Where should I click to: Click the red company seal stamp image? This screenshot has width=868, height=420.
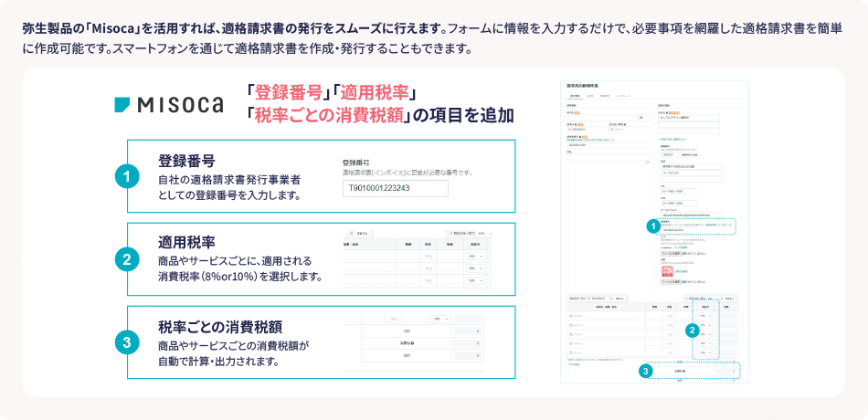coord(667,271)
